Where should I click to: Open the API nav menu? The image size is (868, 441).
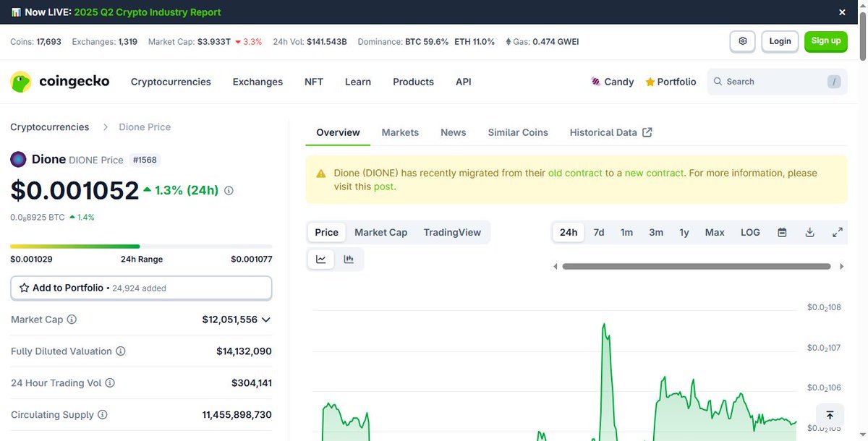(464, 82)
